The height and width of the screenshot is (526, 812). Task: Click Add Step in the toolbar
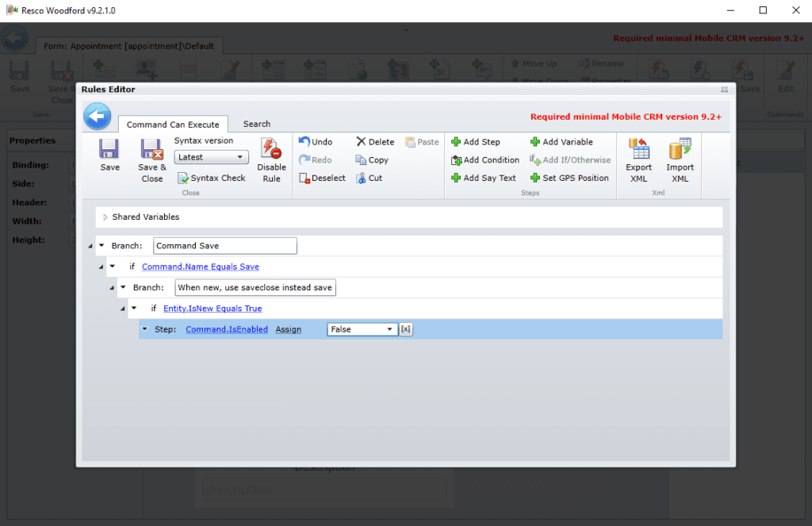476,142
